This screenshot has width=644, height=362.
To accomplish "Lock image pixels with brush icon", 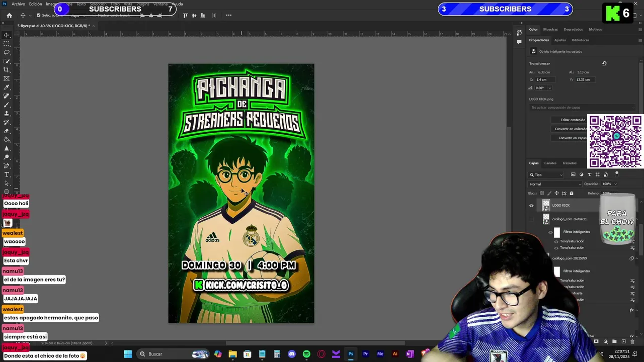I will coord(549,193).
